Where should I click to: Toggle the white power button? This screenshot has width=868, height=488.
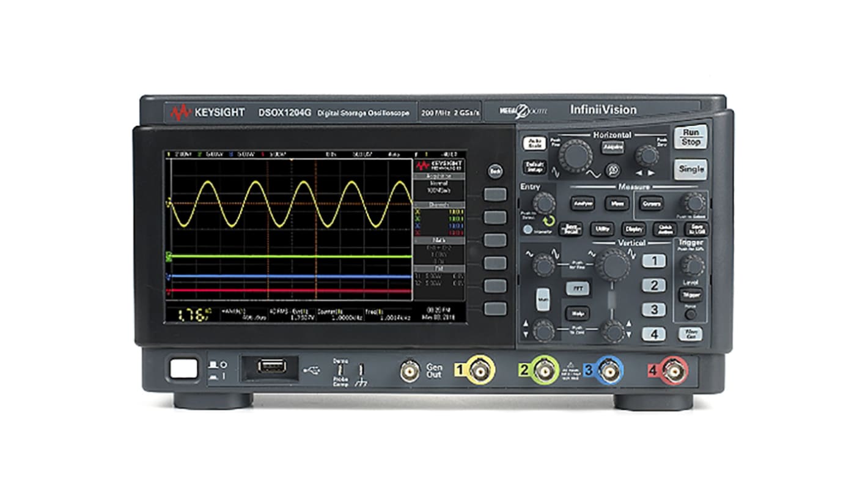point(184,368)
